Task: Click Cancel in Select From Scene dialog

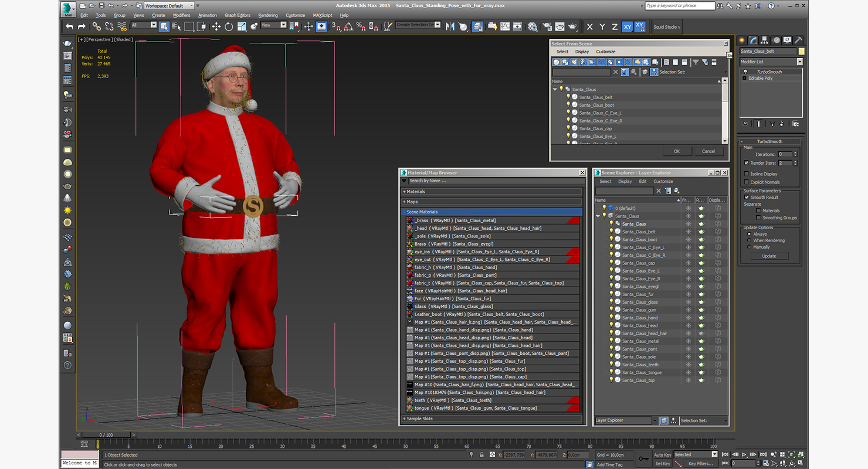Action: tap(708, 151)
